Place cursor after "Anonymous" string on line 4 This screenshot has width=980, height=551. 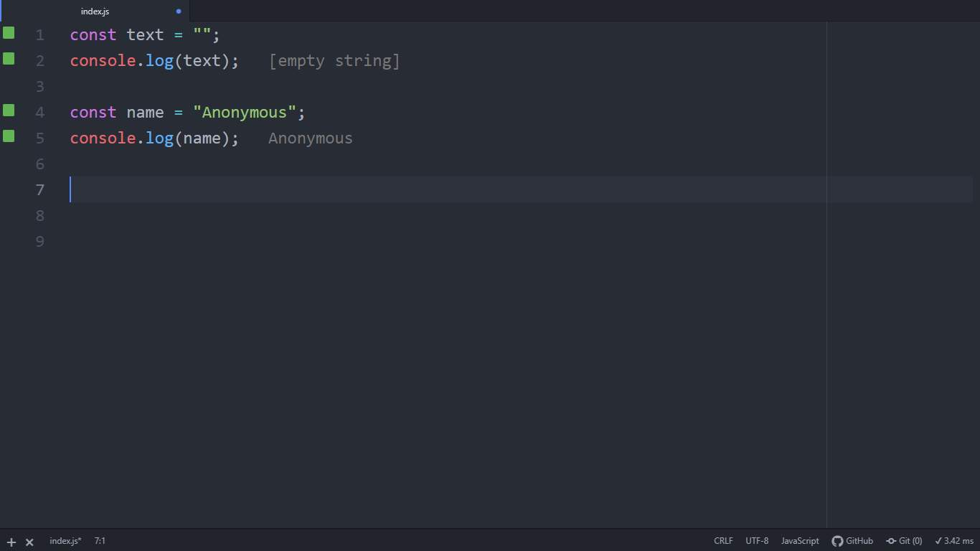coord(297,113)
